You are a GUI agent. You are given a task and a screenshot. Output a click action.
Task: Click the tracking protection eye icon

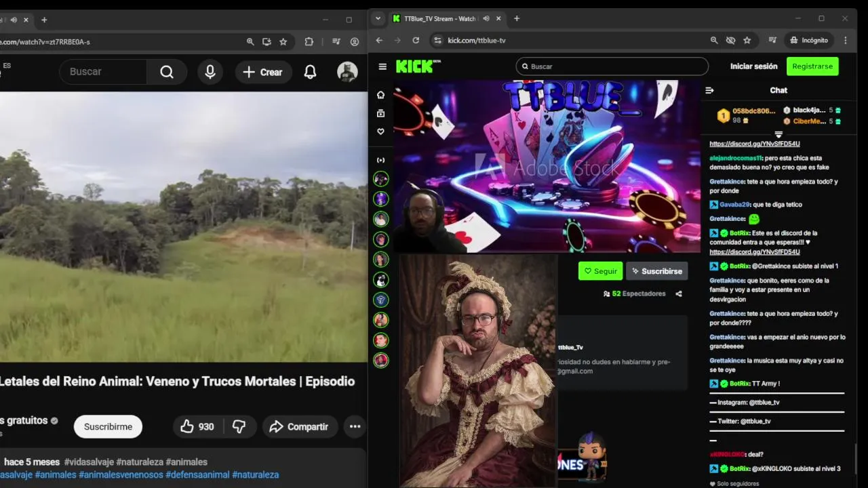730,41
